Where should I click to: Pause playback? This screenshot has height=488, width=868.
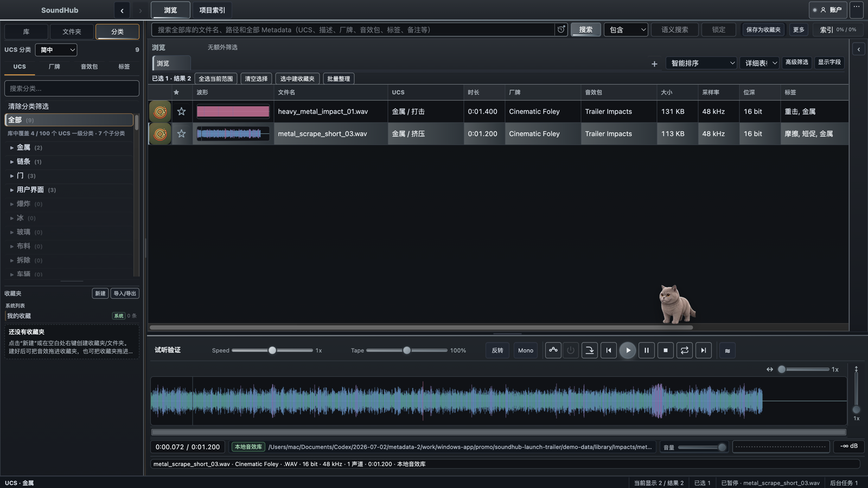coord(647,350)
